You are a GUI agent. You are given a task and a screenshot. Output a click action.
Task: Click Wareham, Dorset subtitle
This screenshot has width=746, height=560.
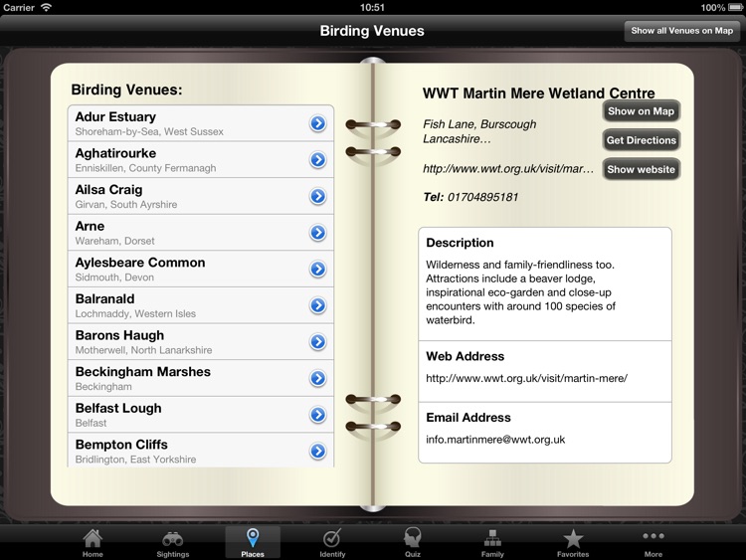114,241
